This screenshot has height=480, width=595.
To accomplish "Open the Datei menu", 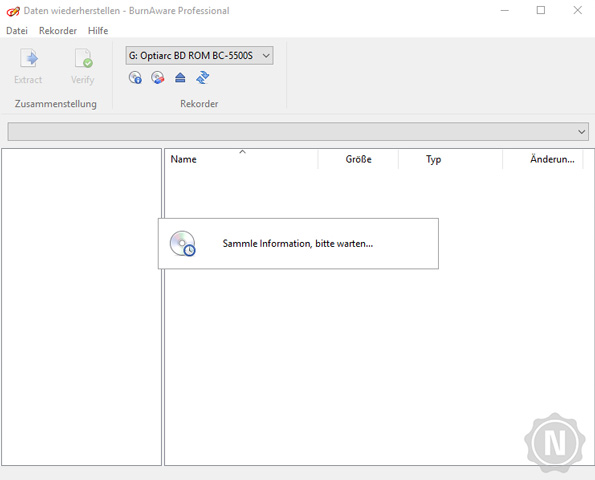I will coord(17,31).
